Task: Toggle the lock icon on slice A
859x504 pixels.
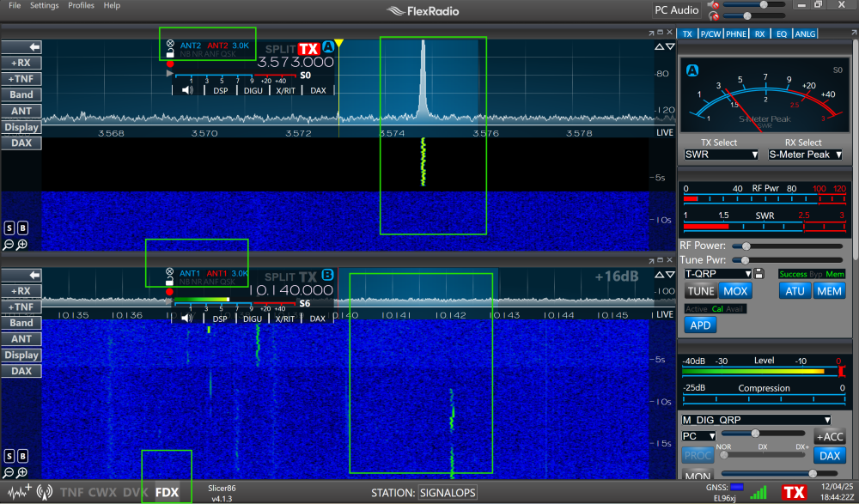Action: tap(170, 54)
